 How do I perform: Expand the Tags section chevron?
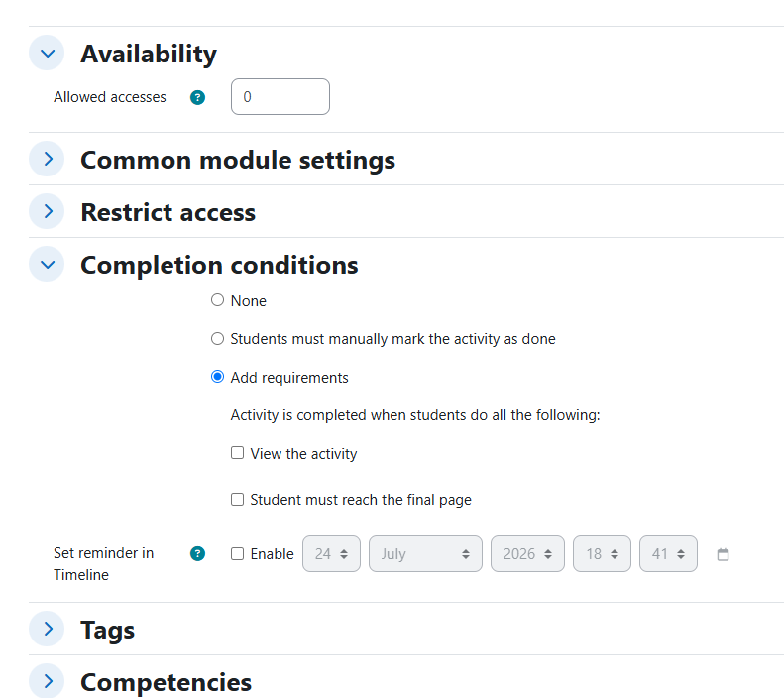click(x=47, y=629)
